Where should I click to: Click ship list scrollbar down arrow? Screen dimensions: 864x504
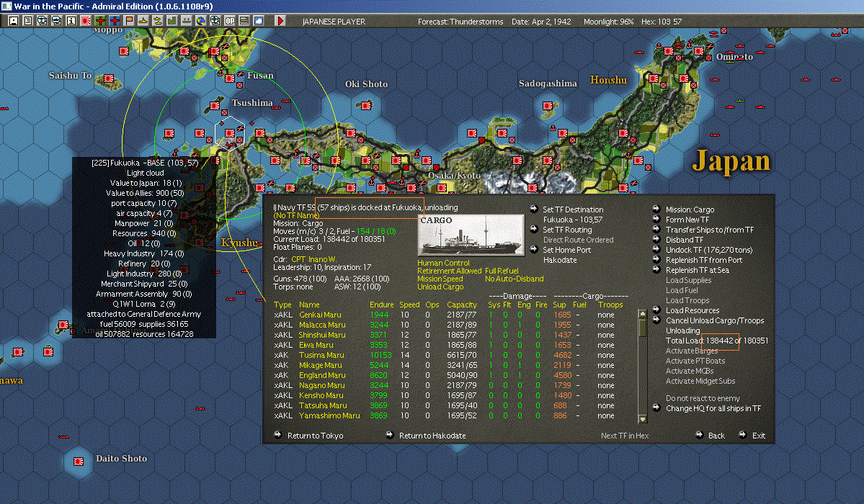[642, 418]
